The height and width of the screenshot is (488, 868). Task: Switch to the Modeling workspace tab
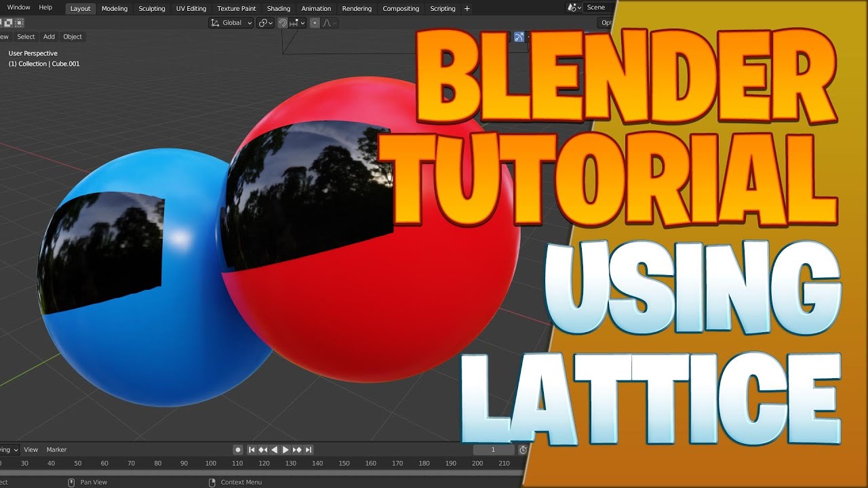(115, 9)
